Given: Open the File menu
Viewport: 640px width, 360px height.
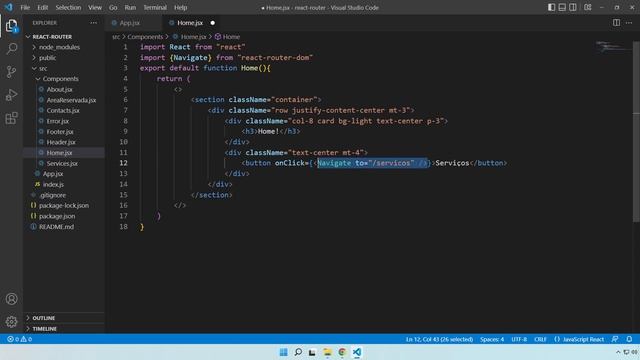Looking at the screenshot, I should [25, 7].
